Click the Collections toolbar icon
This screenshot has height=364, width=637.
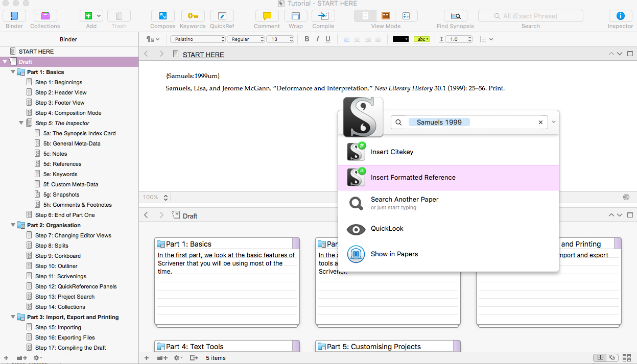tap(45, 16)
